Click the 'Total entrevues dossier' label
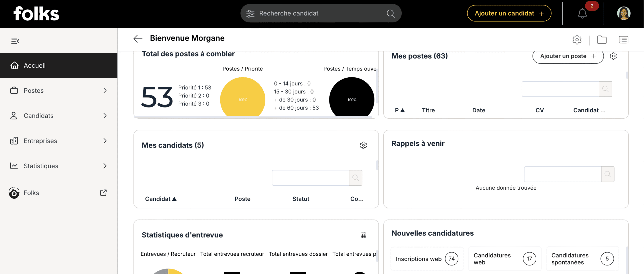 [298, 254]
